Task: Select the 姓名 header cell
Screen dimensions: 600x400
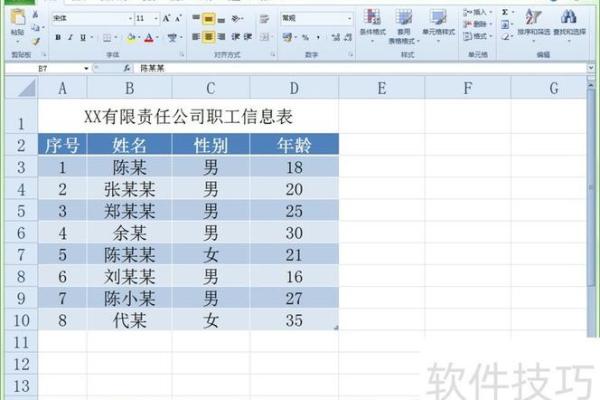Action: pyautogui.click(x=129, y=145)
